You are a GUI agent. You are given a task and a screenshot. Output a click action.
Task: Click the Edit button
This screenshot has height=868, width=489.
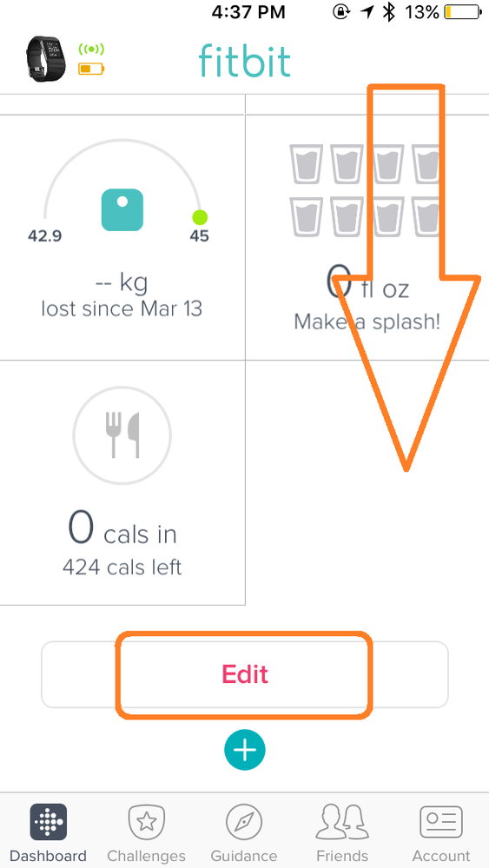tap(245, 674)
